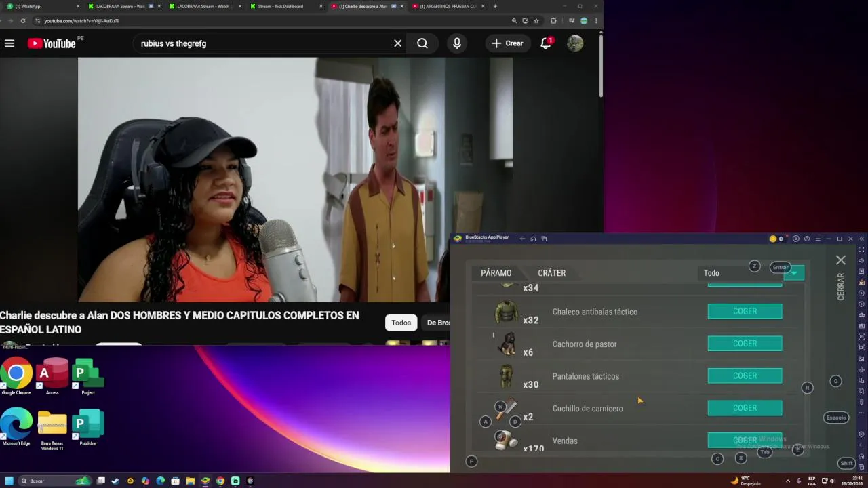
Task: Open the Project desktop shortcut
Action: point(88,376)
